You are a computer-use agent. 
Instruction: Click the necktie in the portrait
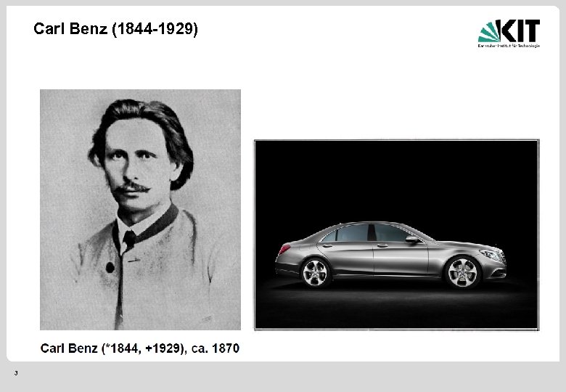pyautogui.click(x=129, y=240)
